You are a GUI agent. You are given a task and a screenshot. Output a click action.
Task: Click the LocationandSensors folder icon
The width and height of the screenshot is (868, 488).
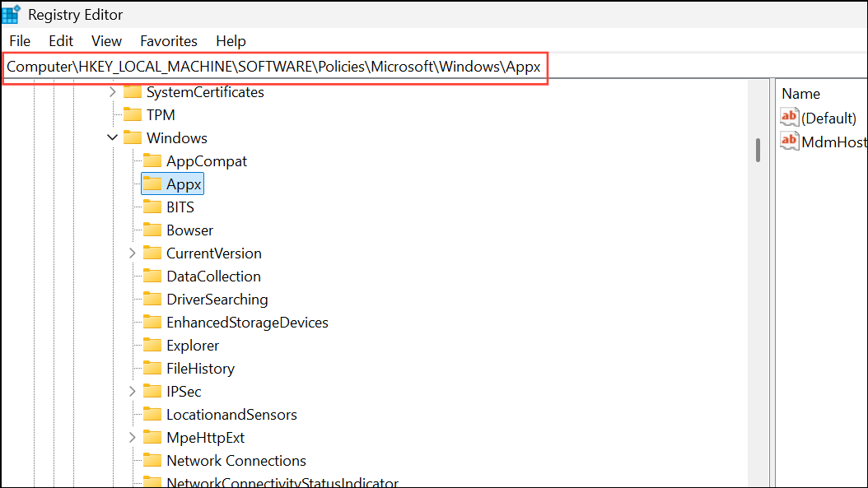click(x=152, y=415)
